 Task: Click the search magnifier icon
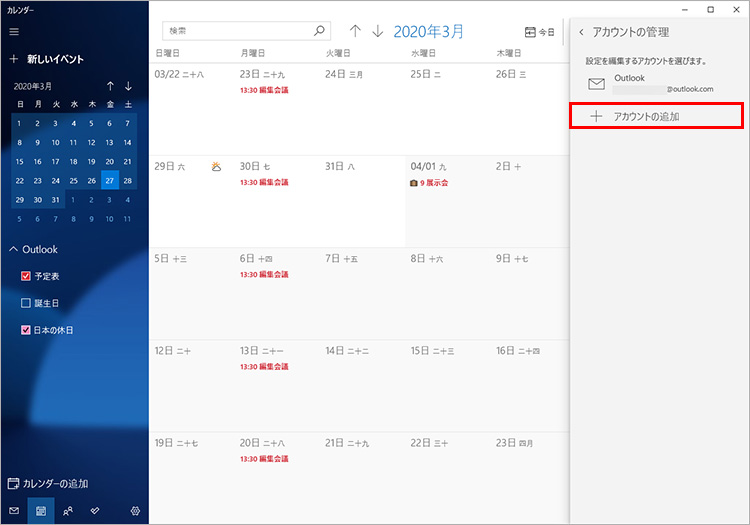click(319, 31)
